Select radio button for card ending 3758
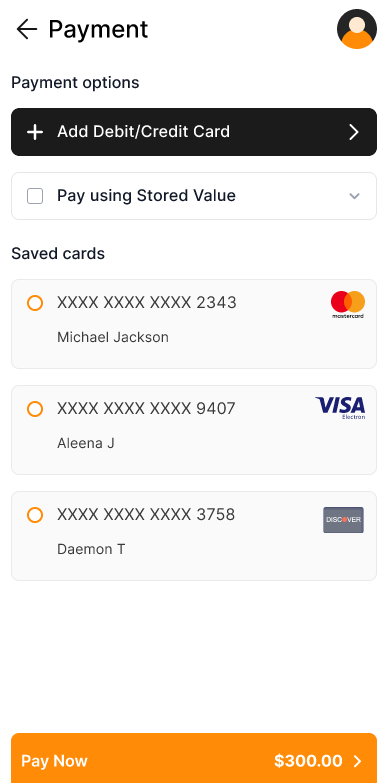The image size is (385, 783). coord(35,515)
